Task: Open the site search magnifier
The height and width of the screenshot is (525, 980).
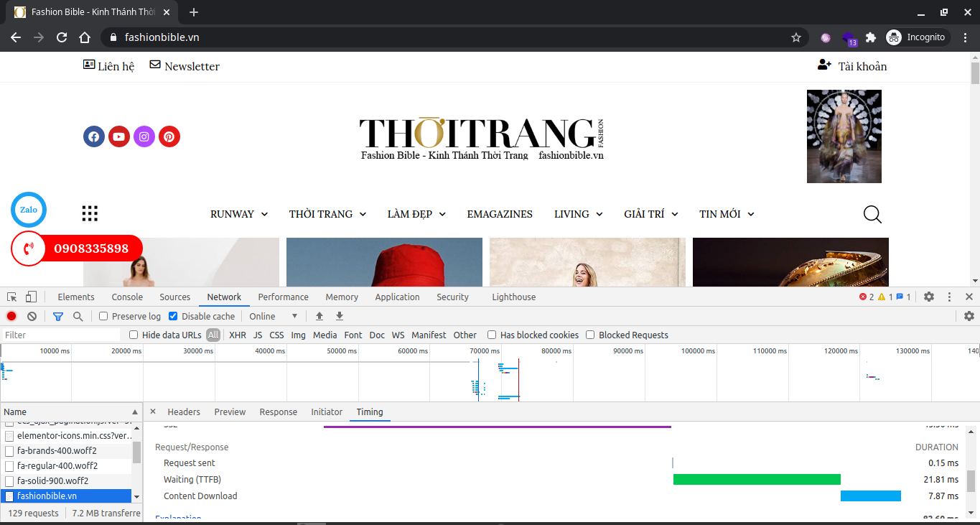Action: tap(872, 214)
